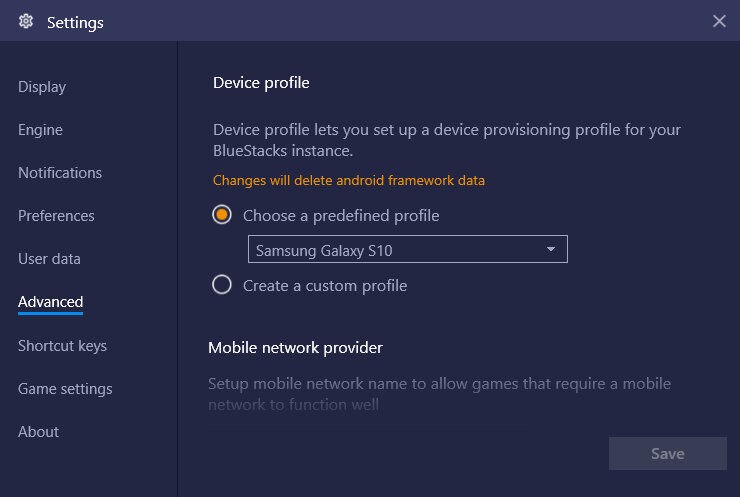Enable Create a custom profile option

[x=222, y=285]
